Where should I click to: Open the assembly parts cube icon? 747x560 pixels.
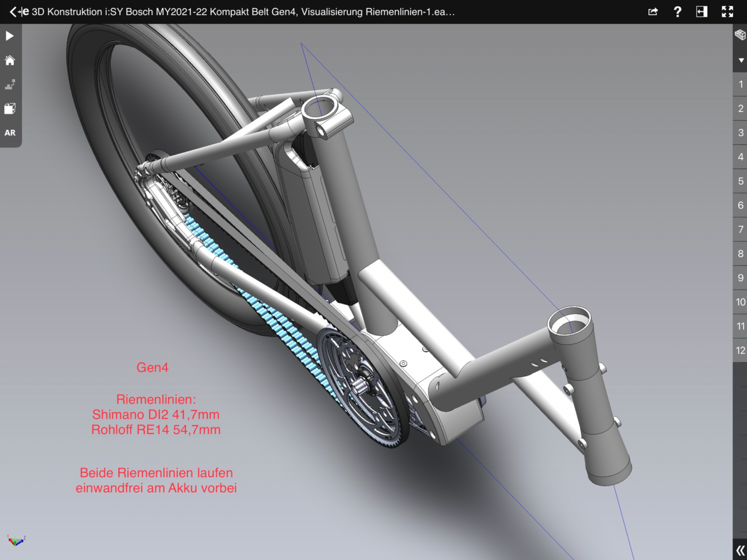tap(740, 35)
